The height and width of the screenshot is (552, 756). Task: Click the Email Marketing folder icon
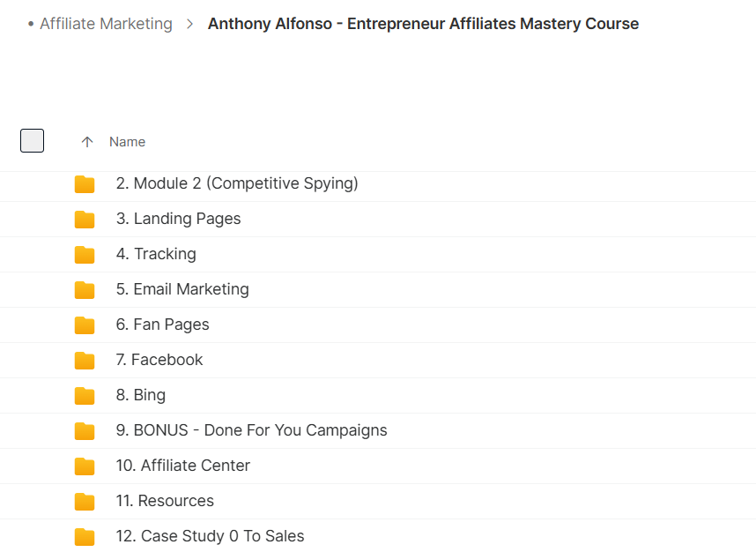coord(85,289)
